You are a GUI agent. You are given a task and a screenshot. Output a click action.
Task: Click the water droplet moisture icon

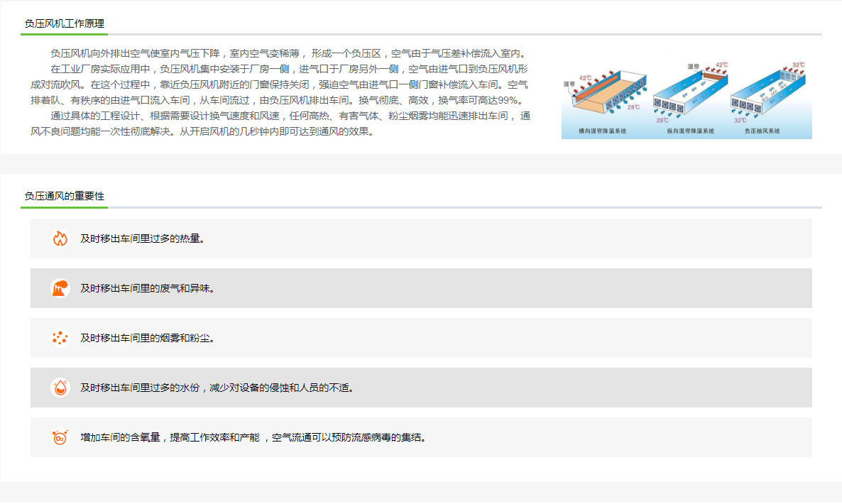(60, 388)
